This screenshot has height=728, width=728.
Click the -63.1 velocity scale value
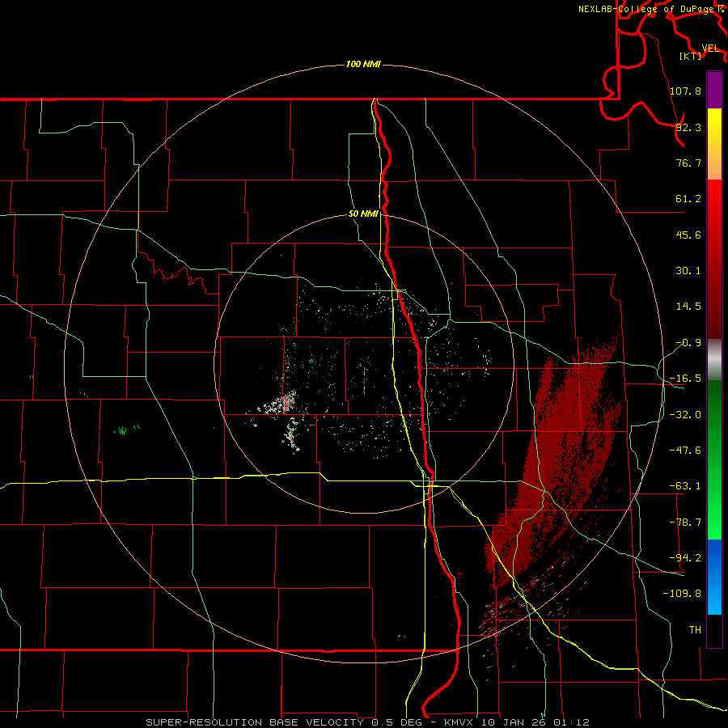tap(685, 486)
